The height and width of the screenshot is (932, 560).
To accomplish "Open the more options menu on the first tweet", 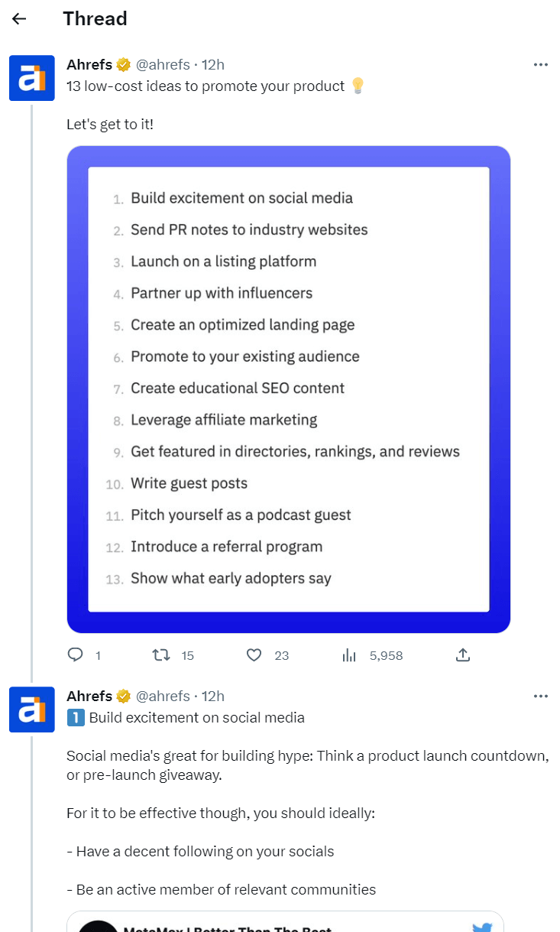I will point(541,66).
